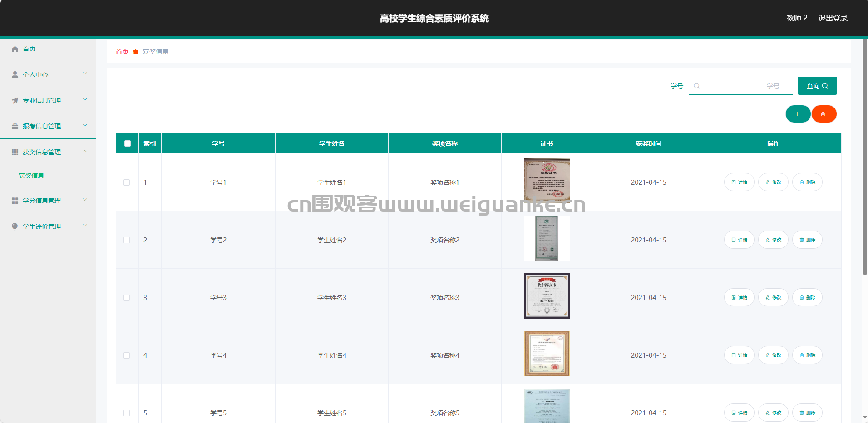Click the cell 学生姓名3

tap(332, 298)
